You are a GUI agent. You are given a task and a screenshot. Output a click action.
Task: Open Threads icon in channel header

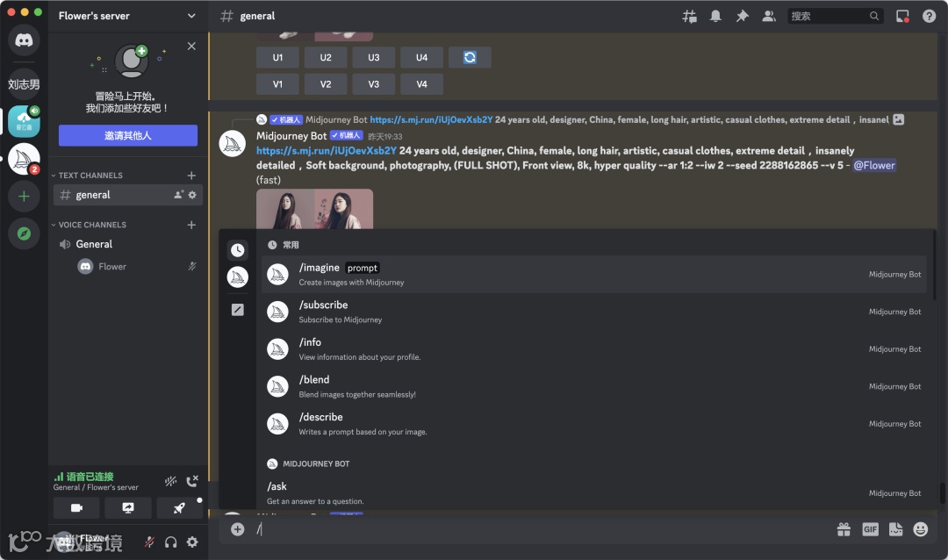(x=689, y=17)
